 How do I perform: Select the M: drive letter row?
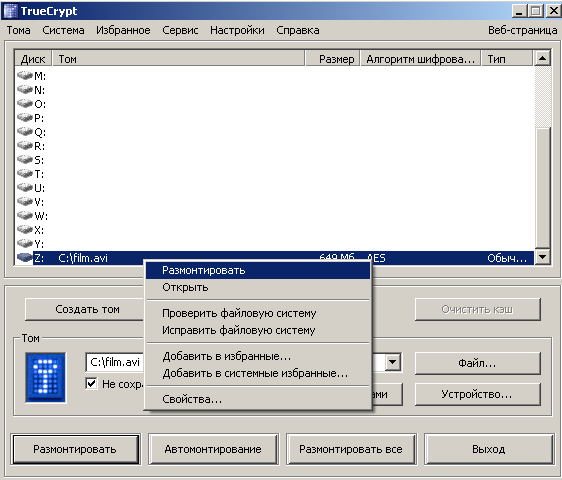pyautogui.click(x=40, y=76)
